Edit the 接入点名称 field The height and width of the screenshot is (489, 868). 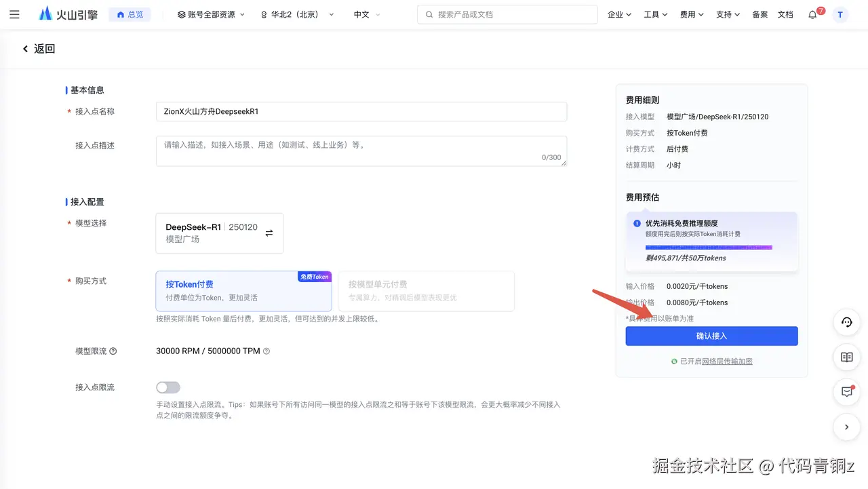point(361,111)
